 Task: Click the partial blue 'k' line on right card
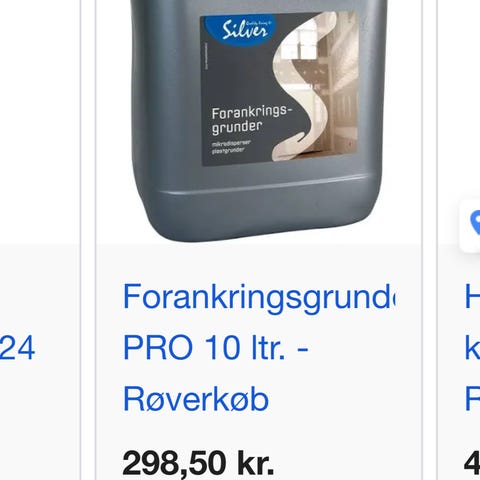point(473,347)
